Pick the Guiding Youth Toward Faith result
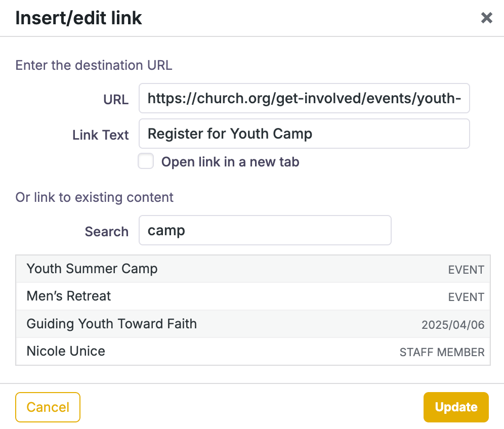This screenshot has width=504, height=429. coord(112,324)
